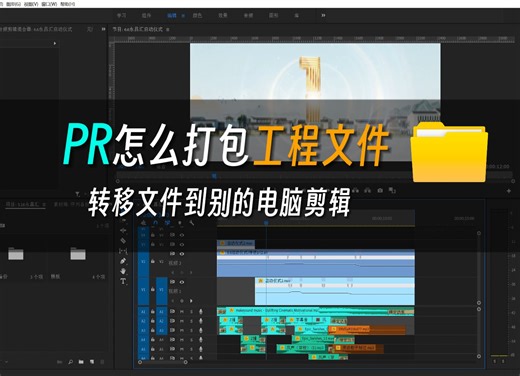The height and width of the screenshot is (376, 520).
Task: Enable voice-over record on A2 track
Action: pos(201,321)
